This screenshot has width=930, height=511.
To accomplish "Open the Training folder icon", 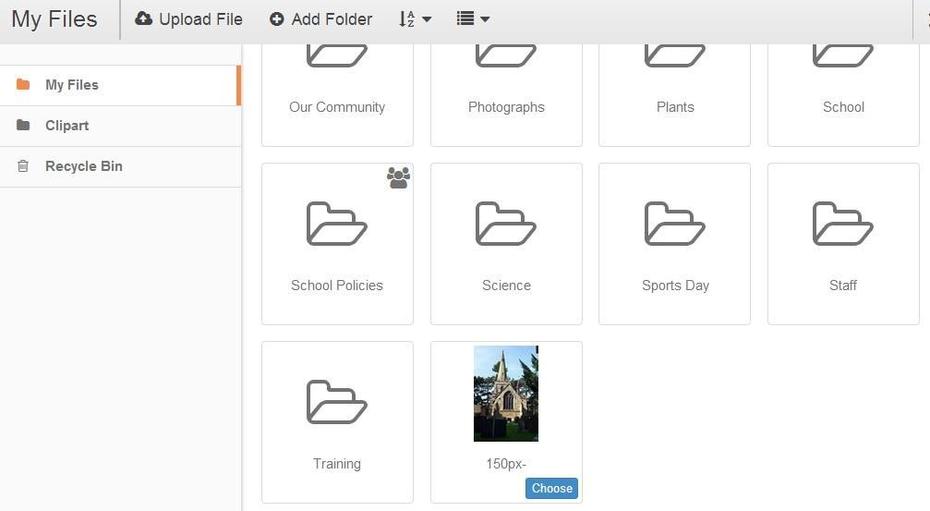I will coord(337,402).
